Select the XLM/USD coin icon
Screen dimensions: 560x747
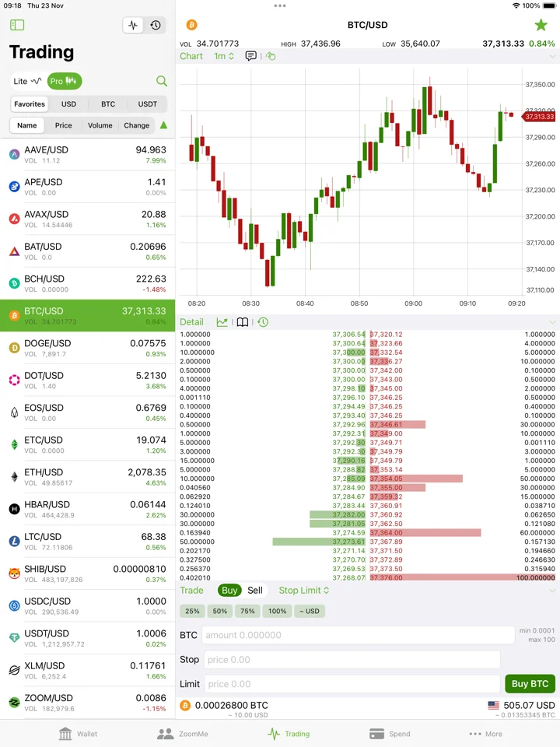14,670
